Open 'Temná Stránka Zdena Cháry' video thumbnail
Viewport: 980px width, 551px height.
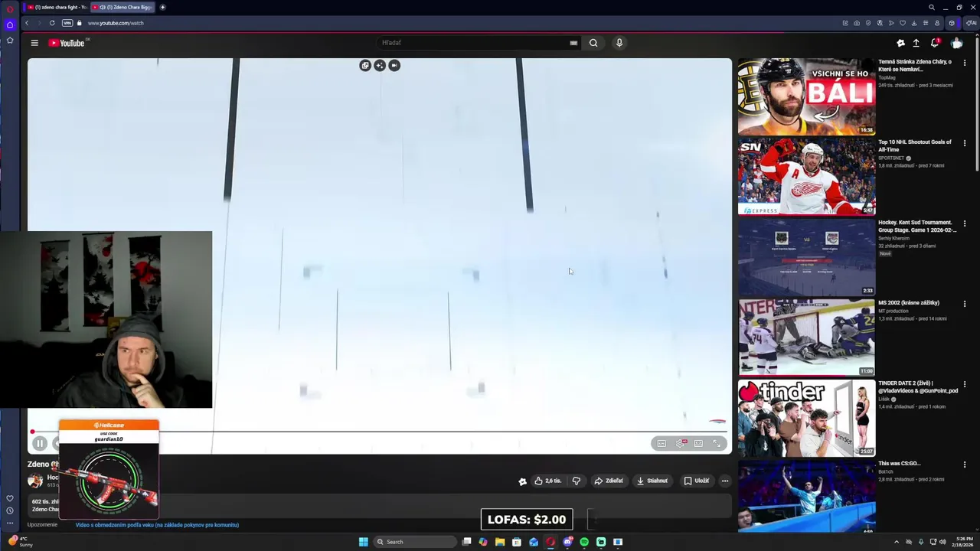click(806, 96)
